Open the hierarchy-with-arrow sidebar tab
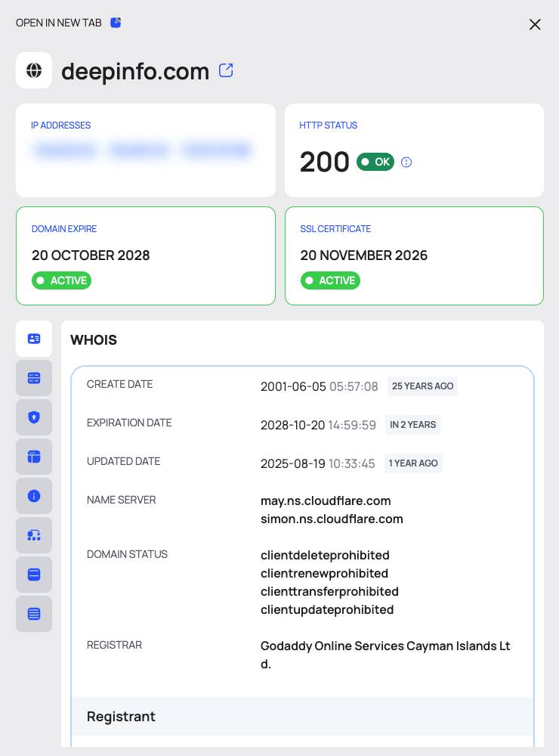 [x=34, y=535]
